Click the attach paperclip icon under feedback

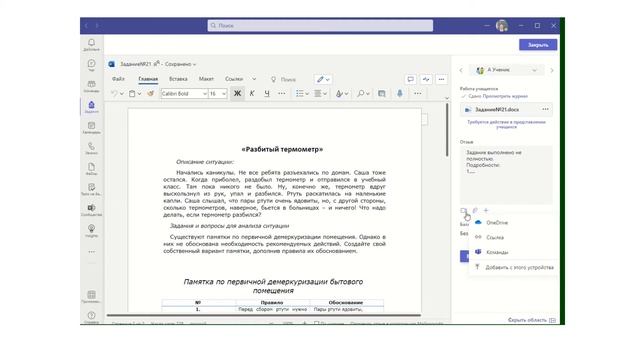[475, 211]
